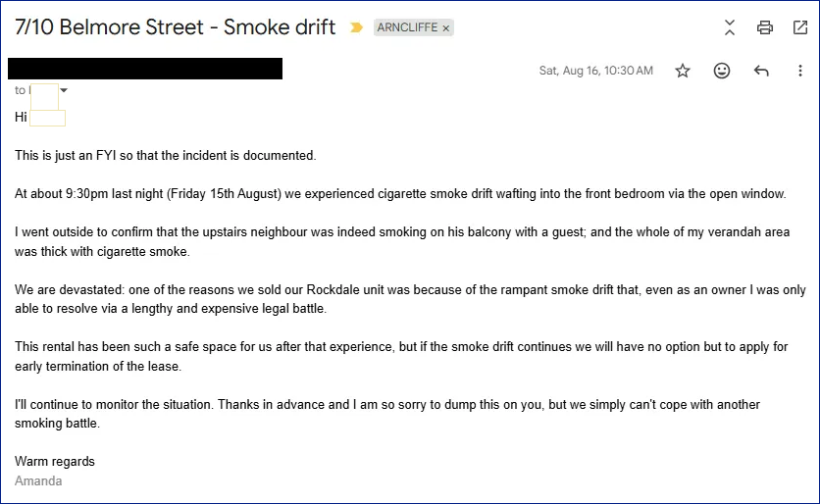This screenshot has width=820, height=504.
Task: Print this email using the printer icon
Action: [x=764, y=27]
